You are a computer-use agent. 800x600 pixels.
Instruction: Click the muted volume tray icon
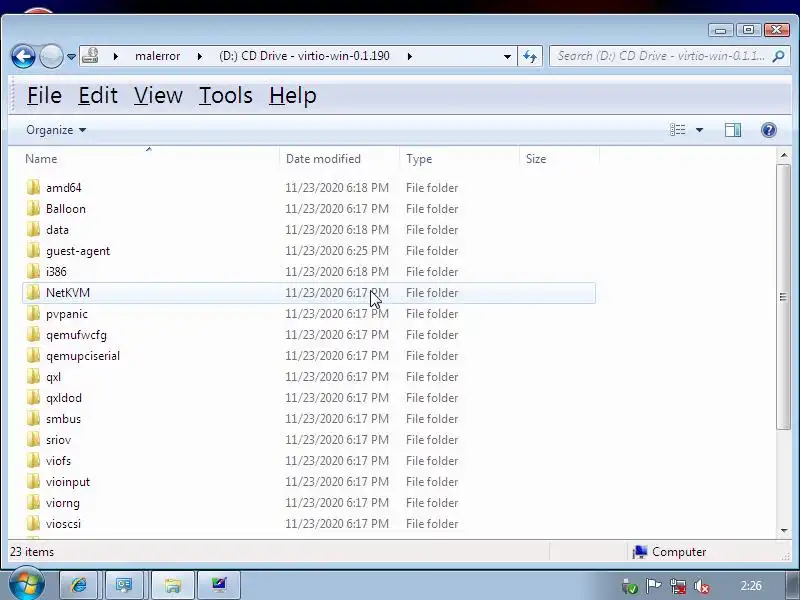click(x=702, y=586)
